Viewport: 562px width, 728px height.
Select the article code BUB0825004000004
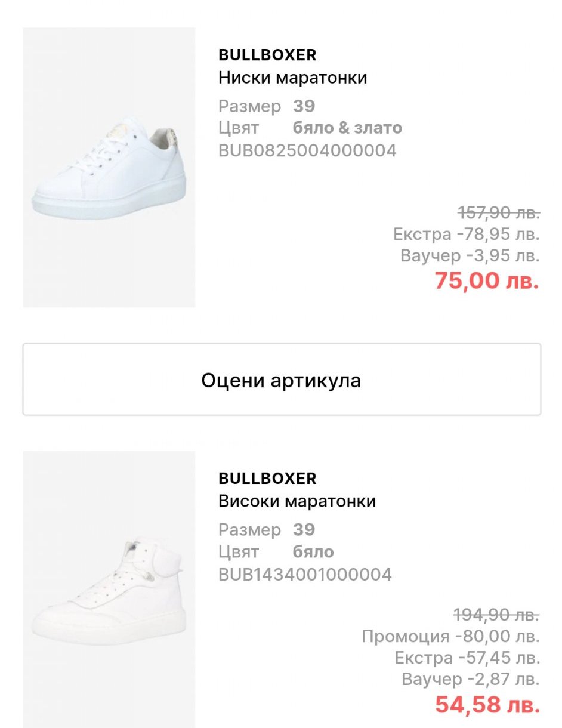307,150
